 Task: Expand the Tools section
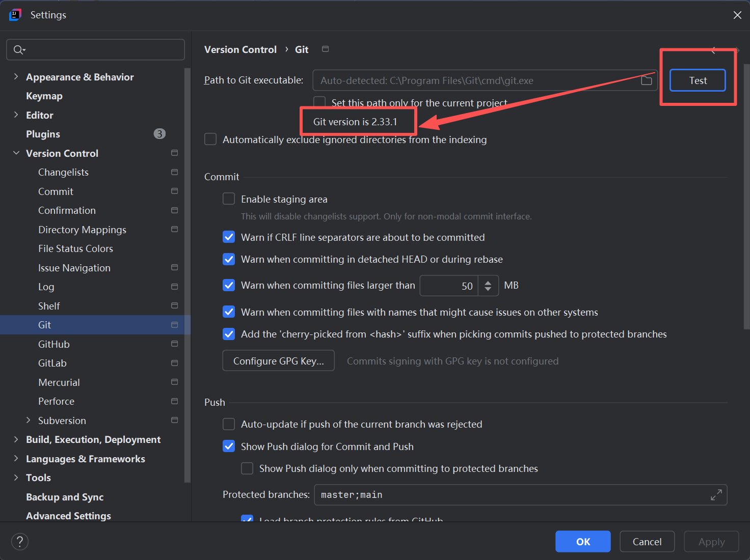[x=16, y=478]
